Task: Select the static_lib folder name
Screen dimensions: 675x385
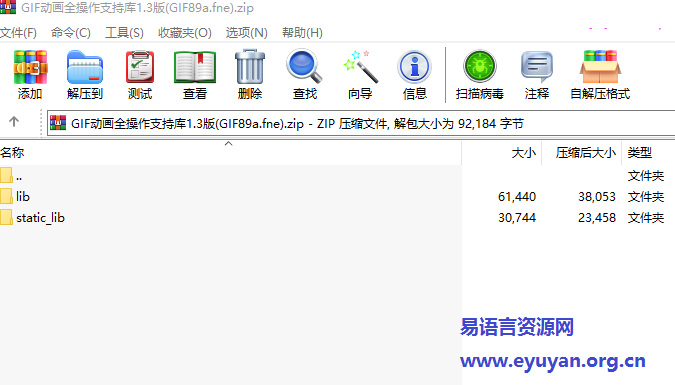Action: pyautogui.click(x=40, y=217)
